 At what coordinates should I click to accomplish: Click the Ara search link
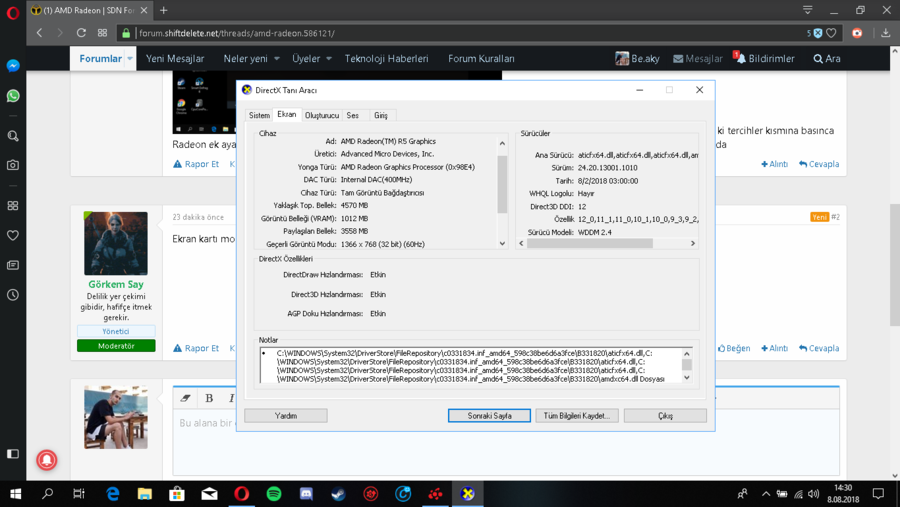point(827,59)
